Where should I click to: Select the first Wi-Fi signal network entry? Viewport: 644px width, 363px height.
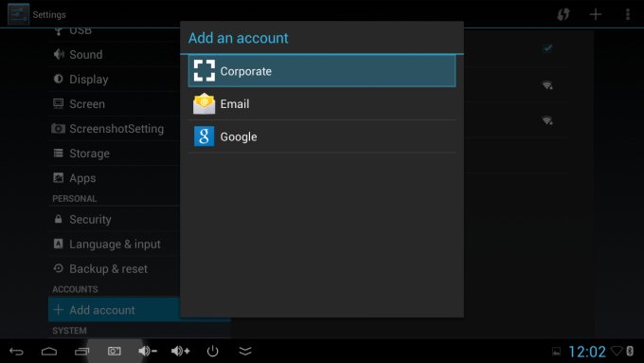pyautogui.click(x=547, y=85)
